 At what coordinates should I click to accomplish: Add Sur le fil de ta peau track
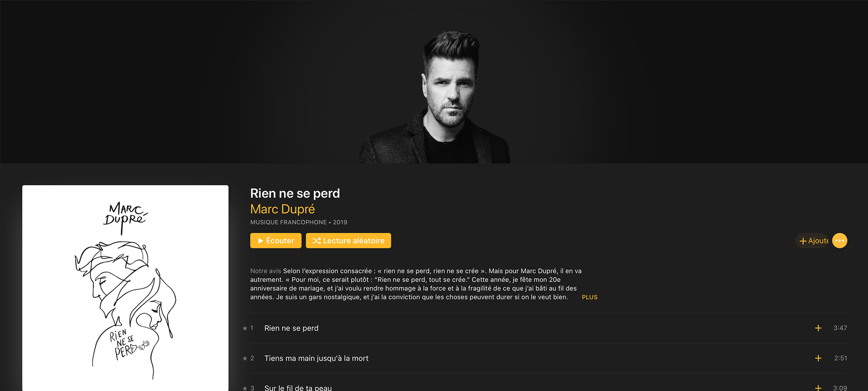(818, 388)
